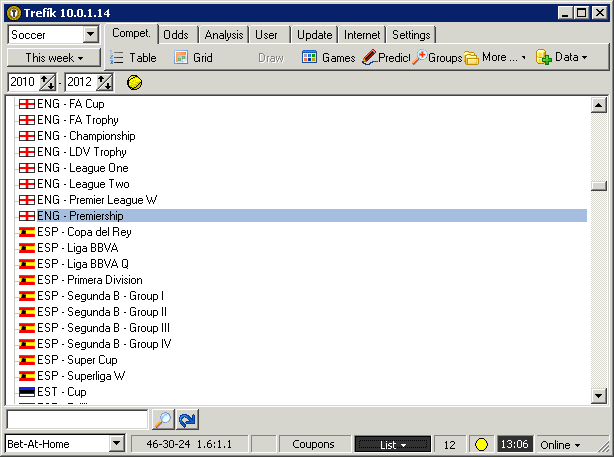This screenshot has width=614, height=457.
Task: Click Spain flag of Copa del Rey
Action: coord(27,232)
